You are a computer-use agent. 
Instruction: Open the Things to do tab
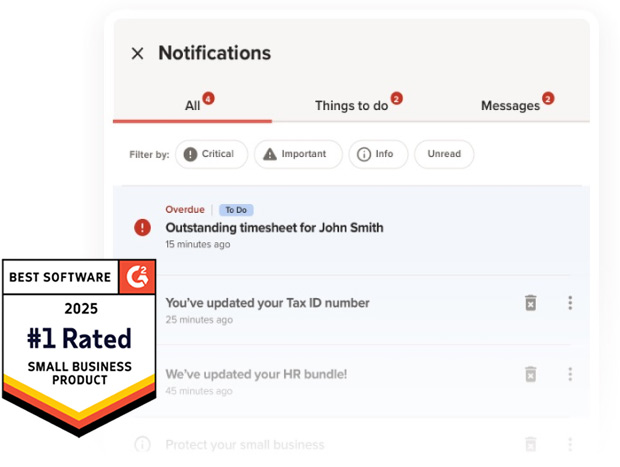point(352,105)
